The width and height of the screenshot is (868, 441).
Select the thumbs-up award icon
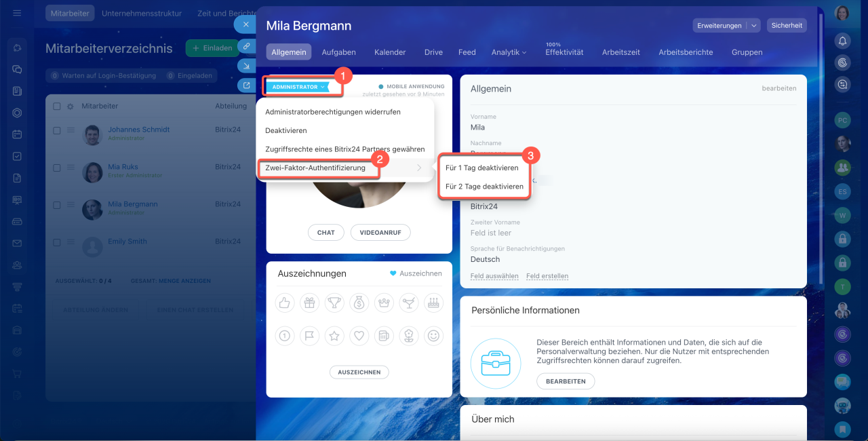click(x=285, y=303)
